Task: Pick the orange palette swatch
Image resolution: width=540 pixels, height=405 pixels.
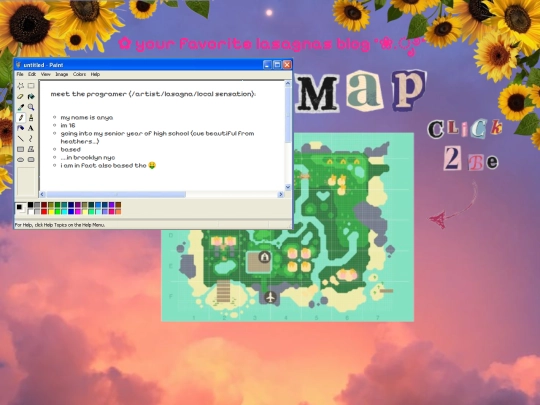Action: point(118,211)
